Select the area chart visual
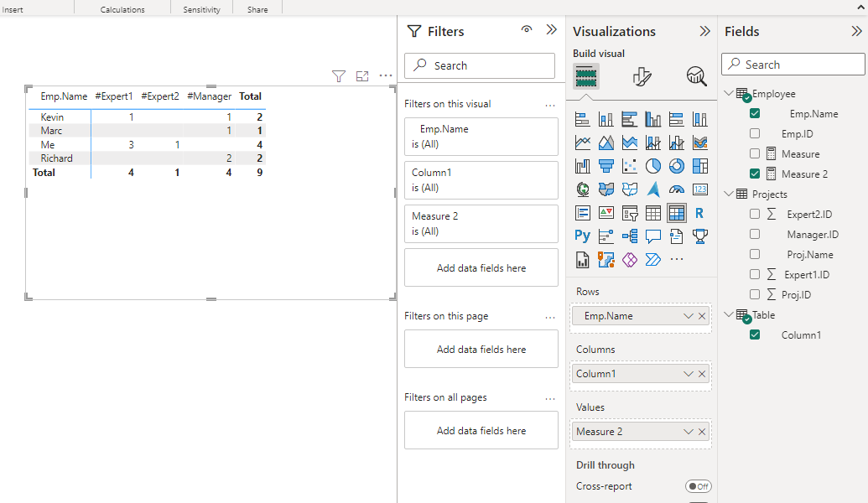Image resolution: width=868 pixels, height=503 pixels. [x=606, y=143]
